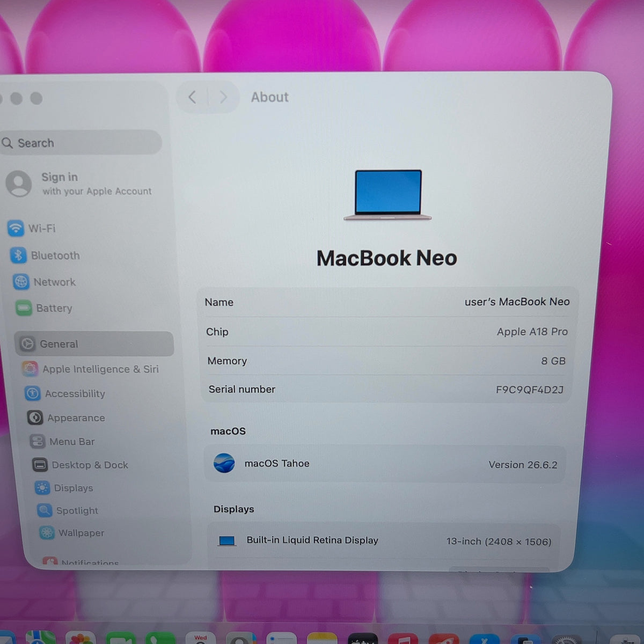The width and height of the screenshot is (644, 644).
Task: Open the Desktop & Dock icon
Action: coord(40,465)
